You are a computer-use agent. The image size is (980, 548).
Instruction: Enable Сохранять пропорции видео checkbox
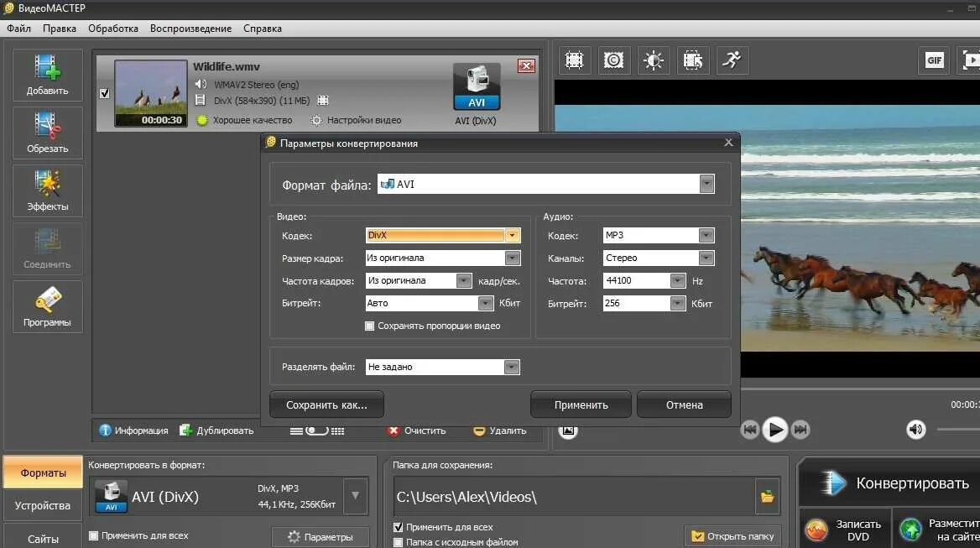[x=369, y=326]
